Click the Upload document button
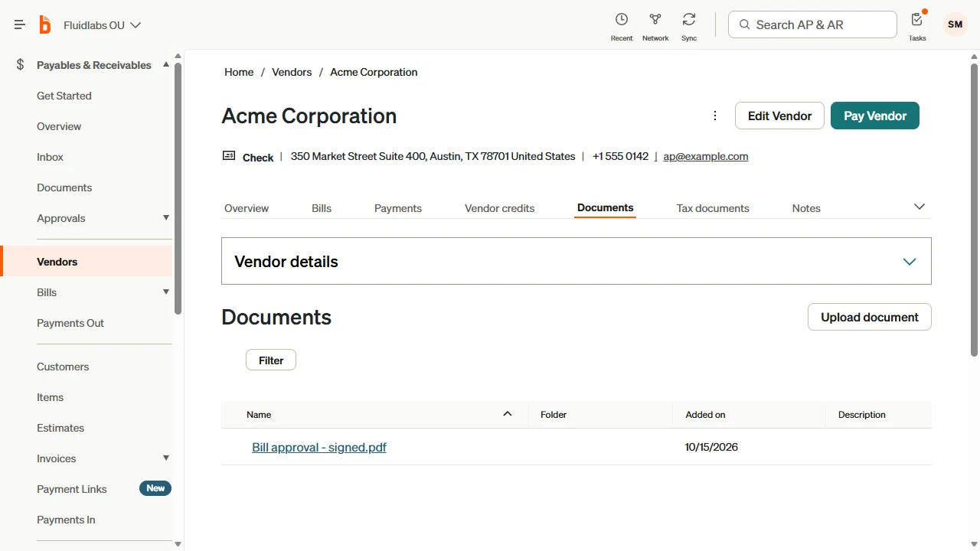The image size is (980, 551). 870,317
